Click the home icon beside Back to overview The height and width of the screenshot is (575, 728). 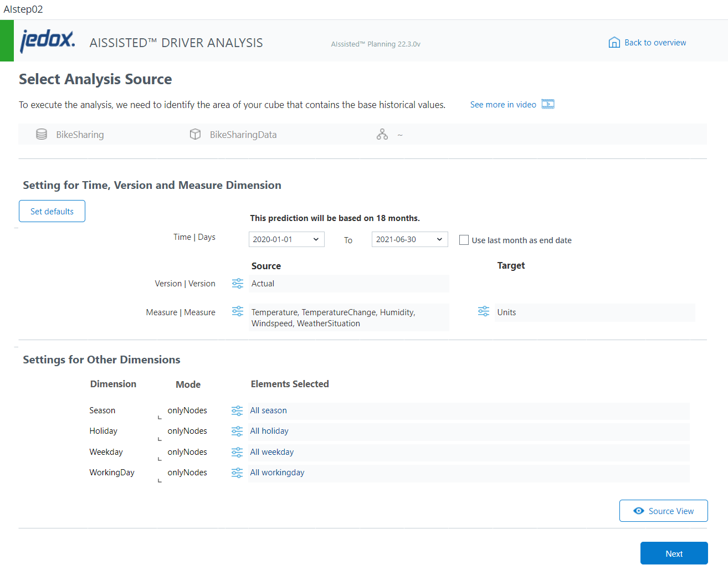pos(614,42)
